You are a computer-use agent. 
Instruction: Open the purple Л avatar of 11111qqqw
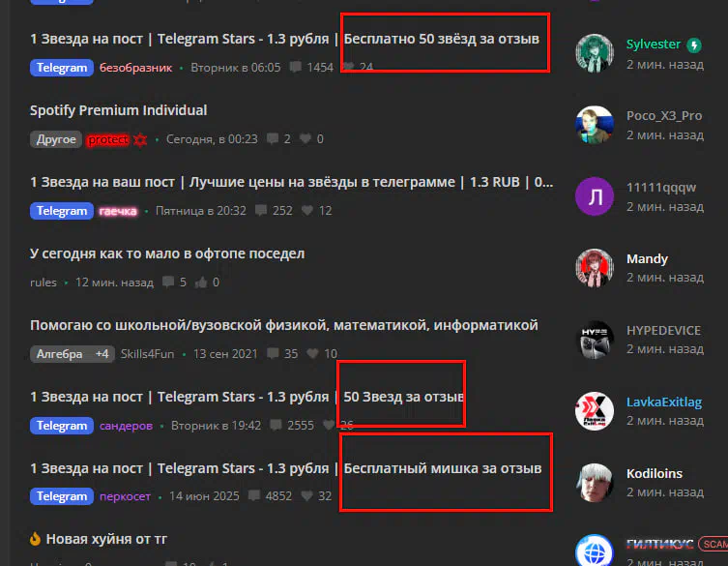coord(595,196)
